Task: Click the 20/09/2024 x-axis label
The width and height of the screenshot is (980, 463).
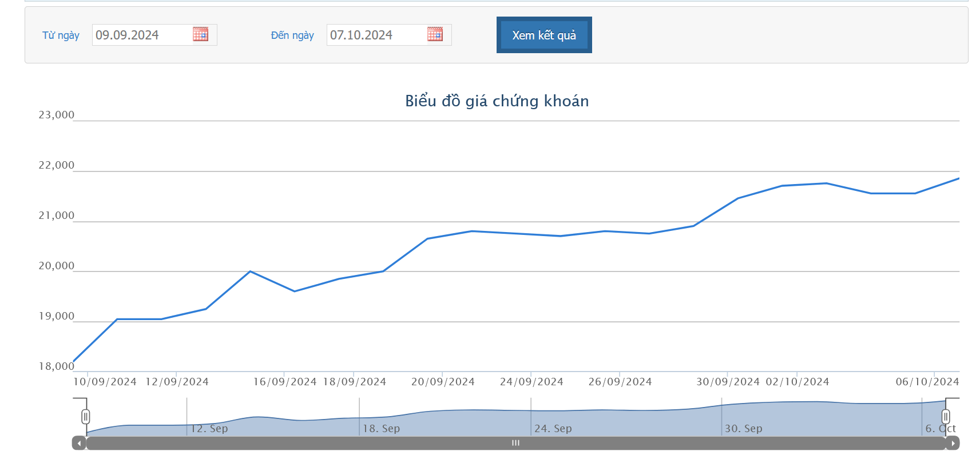Action: pos(443,382)
